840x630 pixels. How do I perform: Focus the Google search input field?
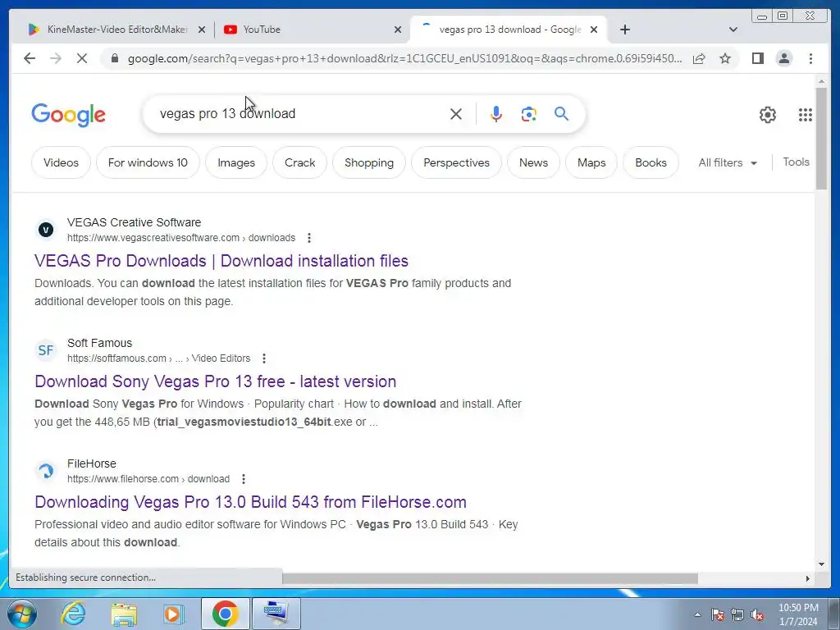[x=300, y=114]
